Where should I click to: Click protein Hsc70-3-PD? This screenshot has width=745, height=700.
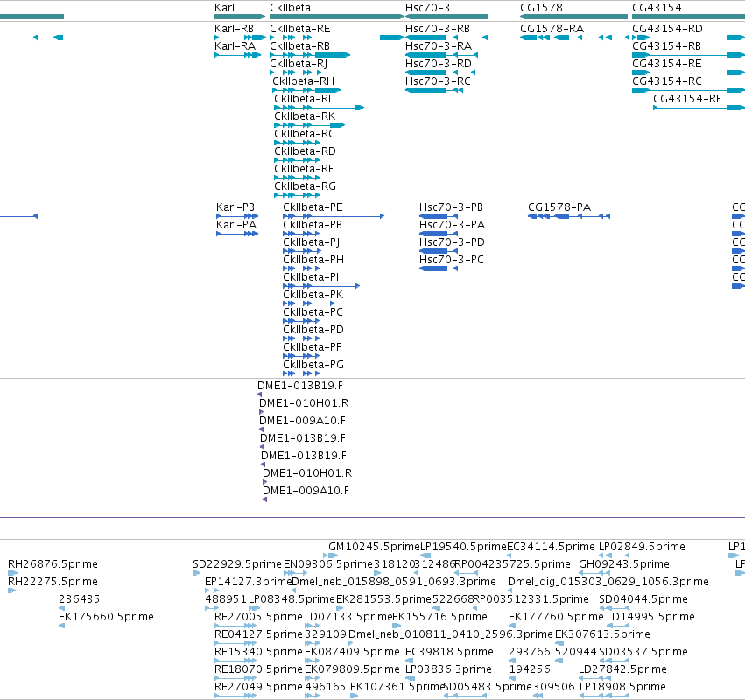452,242
